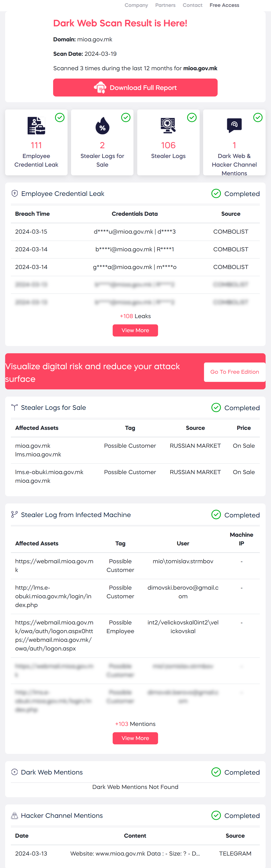Image resolution: width=271 pixels, height=868 pixels.
Task: Click View More under +103 Mentions
Action: point(135,738)
